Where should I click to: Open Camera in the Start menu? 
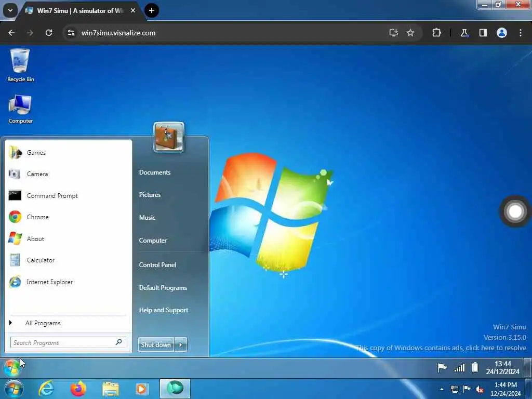pyautogui.click(x=68, y=174)
